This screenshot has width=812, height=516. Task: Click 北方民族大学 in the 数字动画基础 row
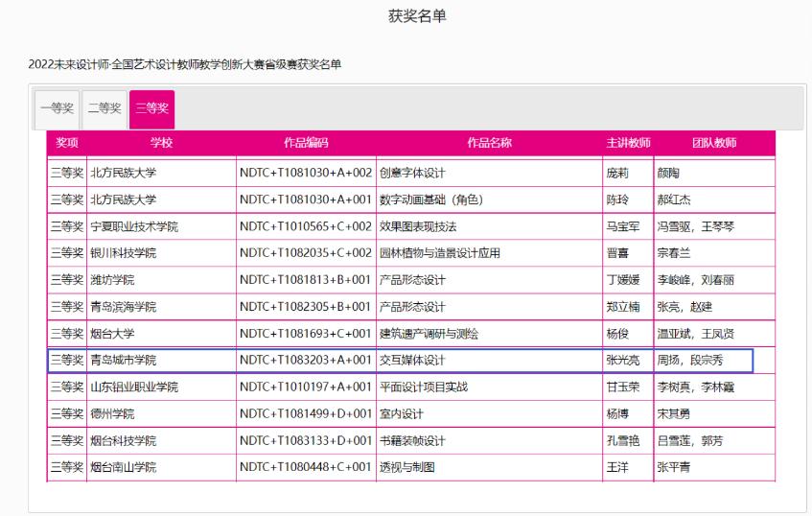(124, 200)
